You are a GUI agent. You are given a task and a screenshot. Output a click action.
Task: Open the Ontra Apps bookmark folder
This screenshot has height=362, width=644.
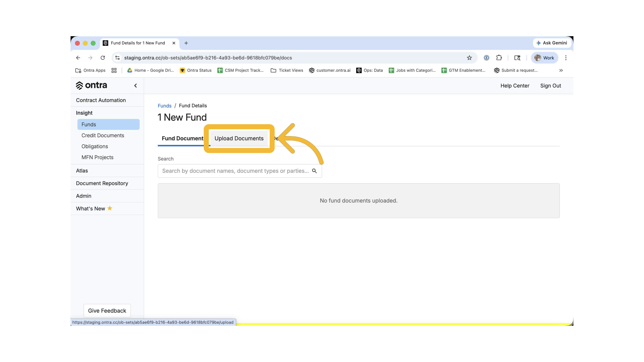90,70
